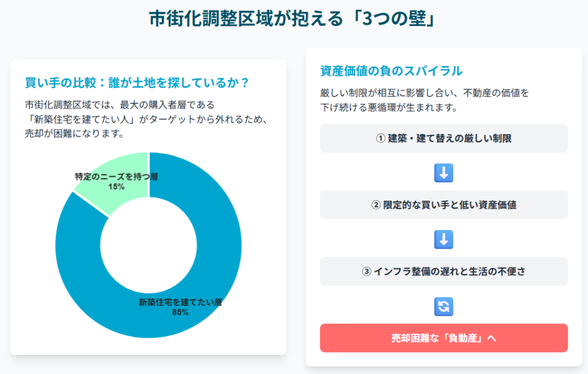
Task: Click the 特定のニーズを持つ層 15% label
Action: click(116, 181)
